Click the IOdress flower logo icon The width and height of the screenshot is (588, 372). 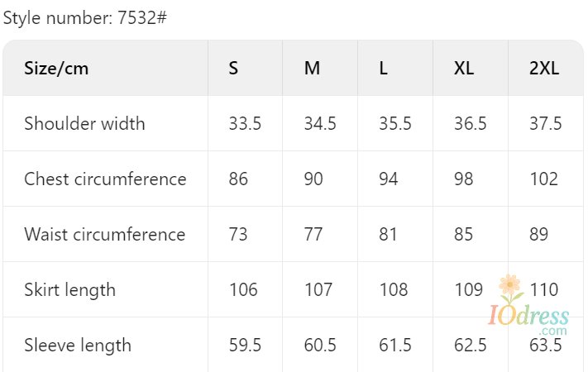tap(511, 288)
